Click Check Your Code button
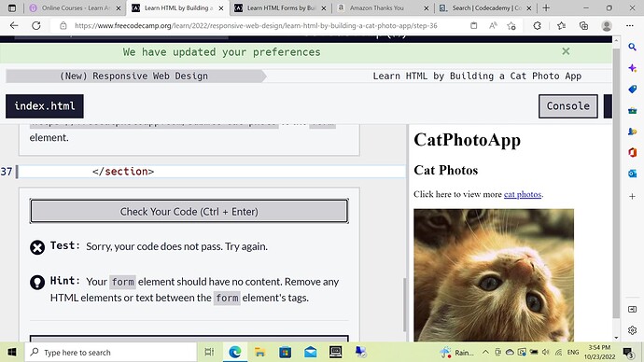The width and height of the screenshot is (644, 362). [189, 212]
